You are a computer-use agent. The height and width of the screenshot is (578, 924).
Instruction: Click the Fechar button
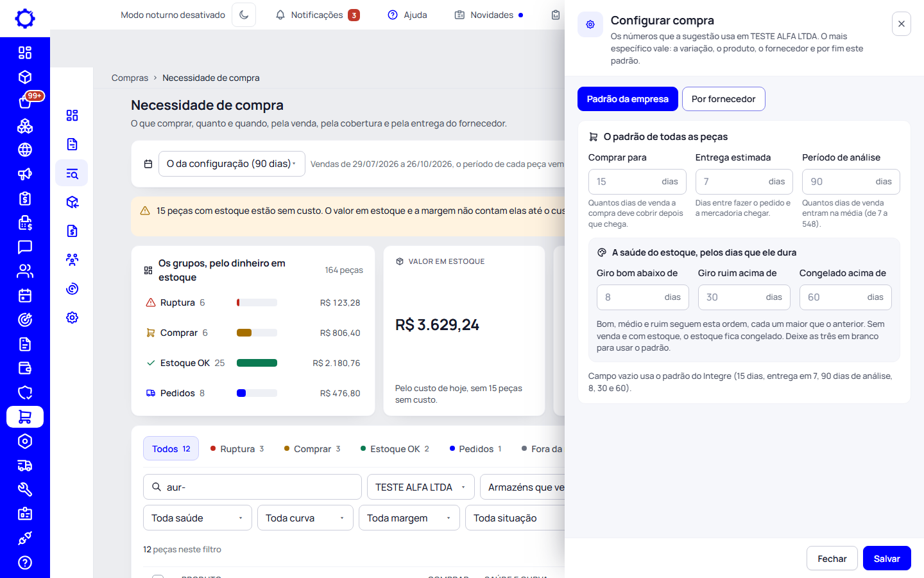pos(832,558)
